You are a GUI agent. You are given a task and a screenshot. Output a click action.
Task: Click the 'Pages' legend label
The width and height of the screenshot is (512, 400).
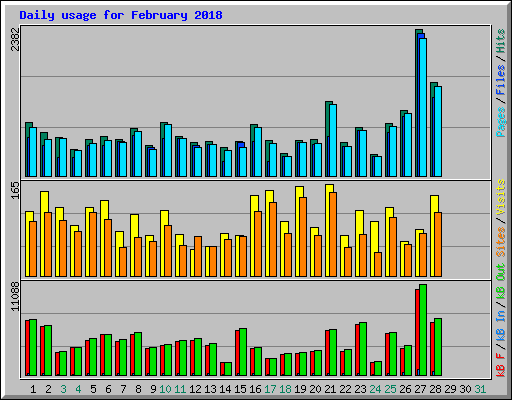[x=501, y=122]
